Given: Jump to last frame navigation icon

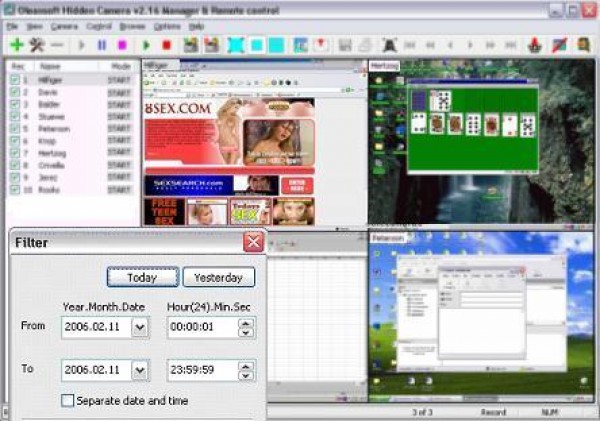Looking at the screenshot, I should tap(510, 45).
